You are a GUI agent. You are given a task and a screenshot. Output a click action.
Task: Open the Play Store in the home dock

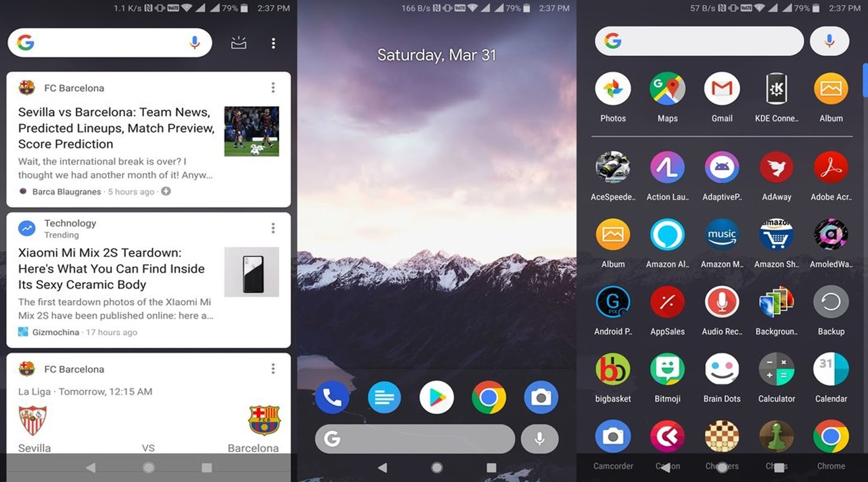tap(437, 397)
